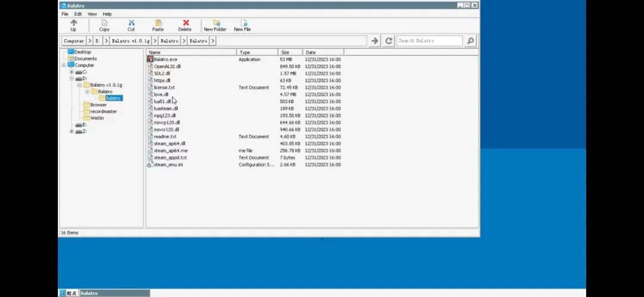Open the chevron after Computer in breadcrumb
This screenshot has width=644, height=297.
(x=89, y=41)
